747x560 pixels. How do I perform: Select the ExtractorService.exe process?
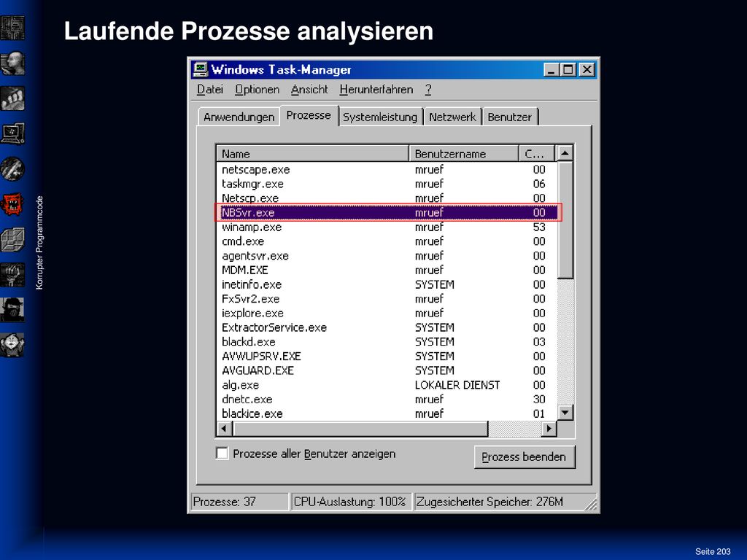coord(387,327)
